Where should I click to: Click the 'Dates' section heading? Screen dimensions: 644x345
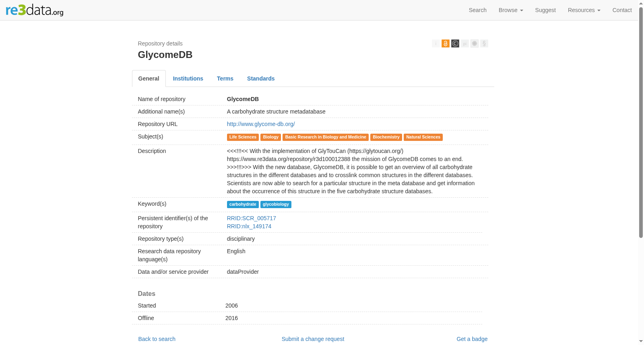[147, 294]
